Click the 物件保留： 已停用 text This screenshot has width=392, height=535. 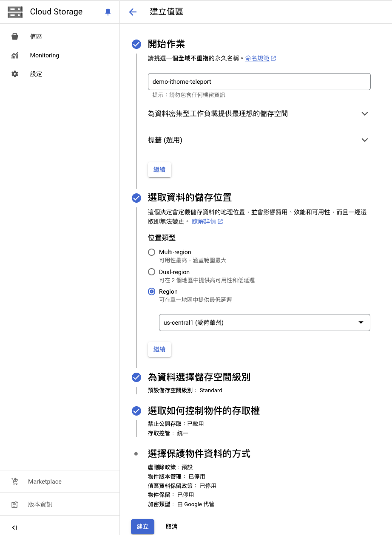(x=171, y=495)
